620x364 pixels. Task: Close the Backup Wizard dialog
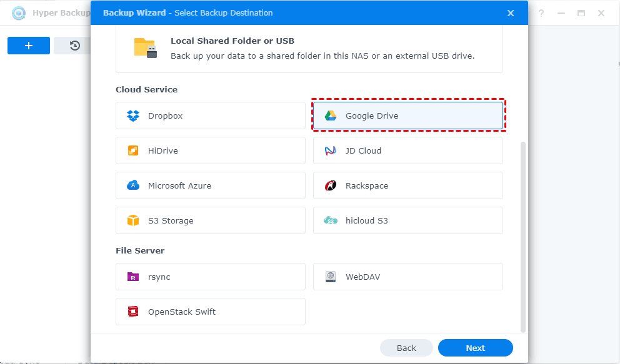[511, 13]
